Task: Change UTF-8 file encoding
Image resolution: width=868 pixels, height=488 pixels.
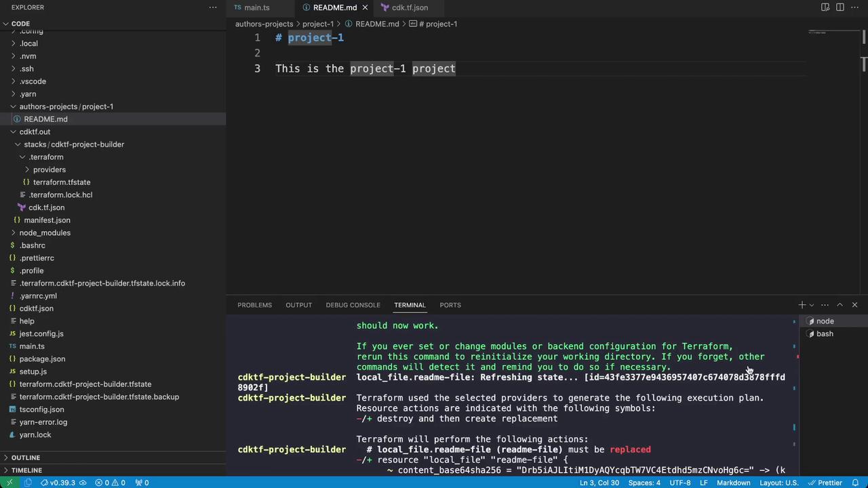Action: click(679, 483)
